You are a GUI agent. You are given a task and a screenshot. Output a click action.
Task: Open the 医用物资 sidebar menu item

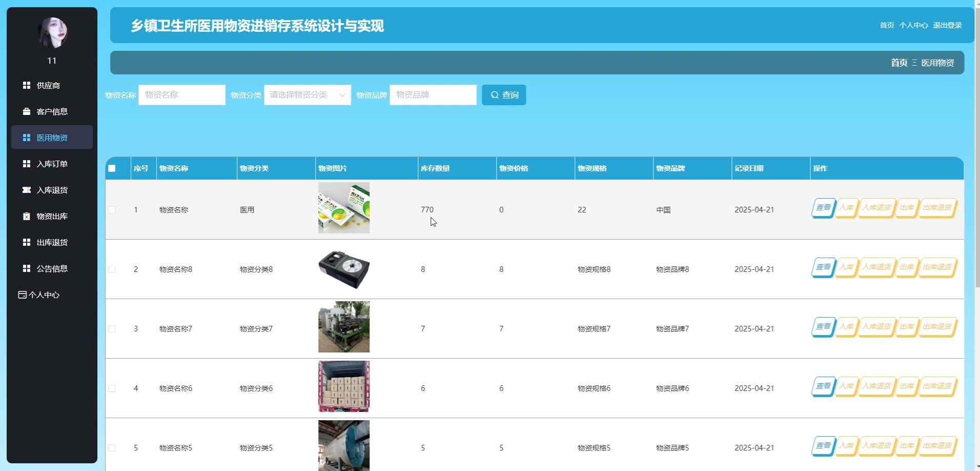tap(52, 138)
